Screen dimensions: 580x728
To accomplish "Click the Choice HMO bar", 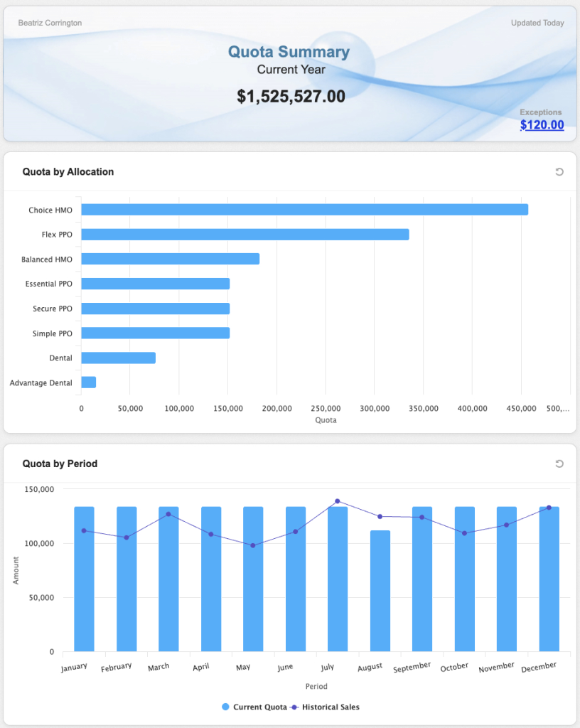I will click(x=304, y=210).
